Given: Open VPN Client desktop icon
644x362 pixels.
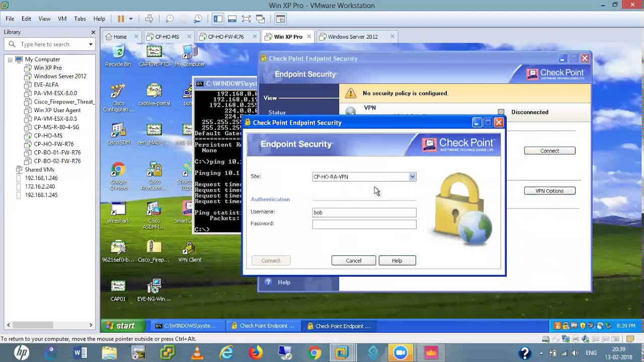Looking at the screenshot, I should 190,252.
